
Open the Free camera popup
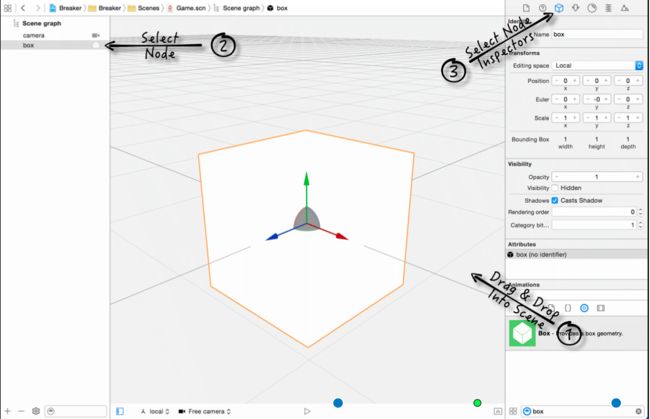204,411
